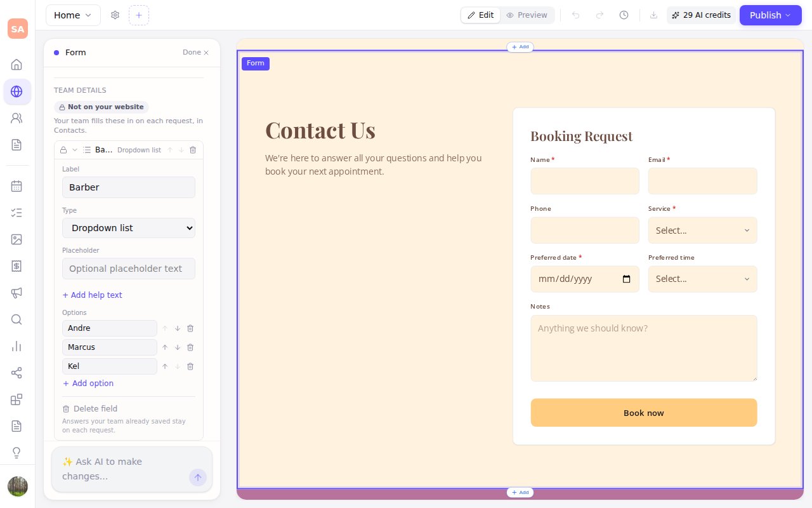
Task: Click the 29 AI credits button
Action: coord(702,15)
